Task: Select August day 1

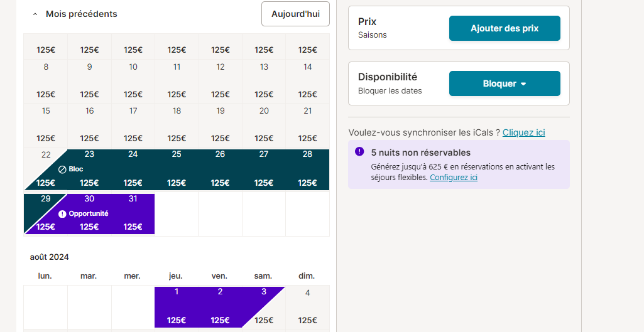Action: click(177, 307)
